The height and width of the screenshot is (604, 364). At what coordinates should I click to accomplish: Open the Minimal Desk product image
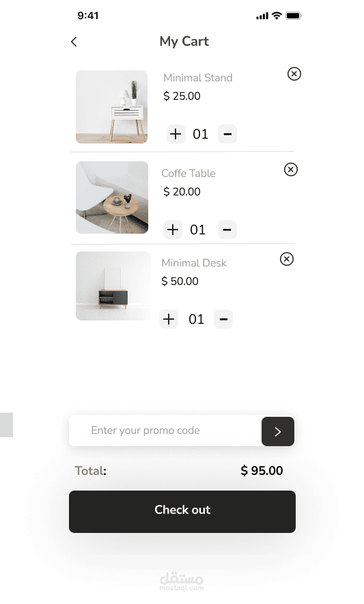pyautogui.click(x=113, y=286)
